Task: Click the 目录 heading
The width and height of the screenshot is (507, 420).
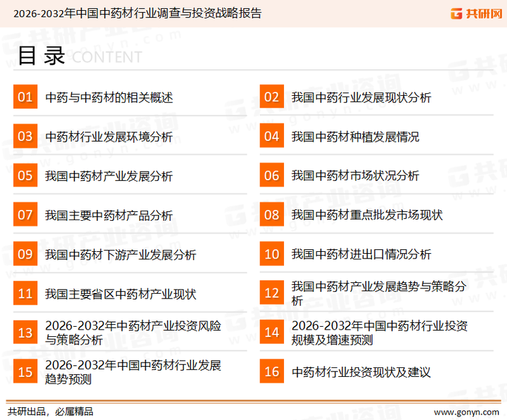Action: tap(41, 55)
